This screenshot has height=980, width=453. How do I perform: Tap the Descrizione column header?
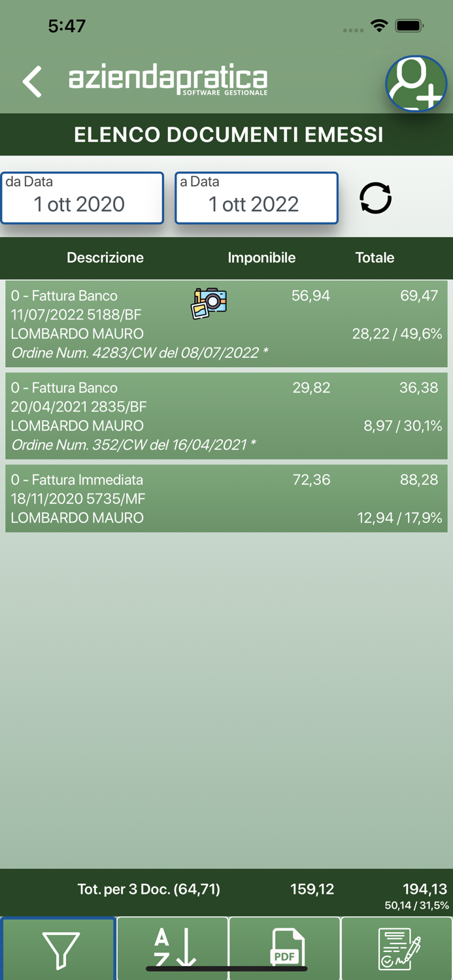(105, 257)
